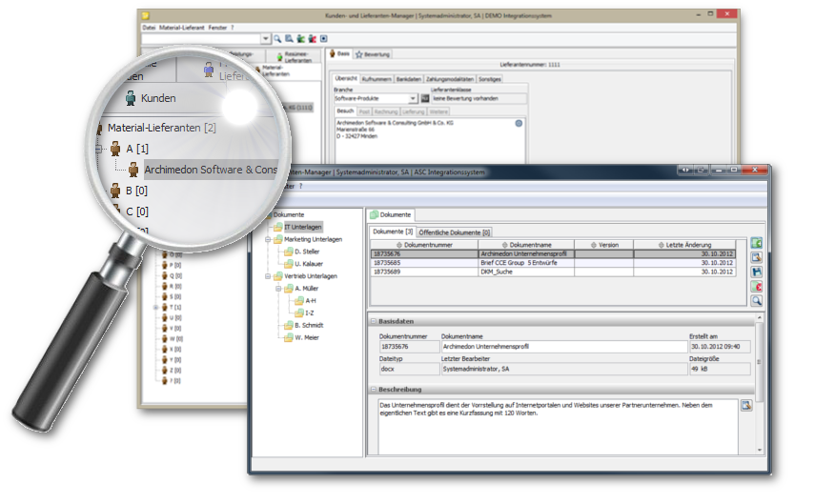Select the Basis tab
Viewport: 835px width, 504px height.
coord(339,53)
